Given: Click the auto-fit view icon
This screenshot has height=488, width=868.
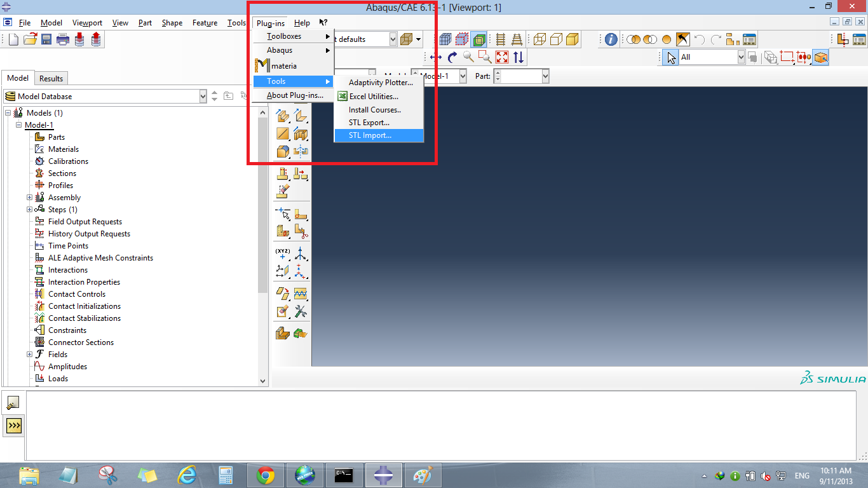Looking at the screenshot, I should [502, 57].
